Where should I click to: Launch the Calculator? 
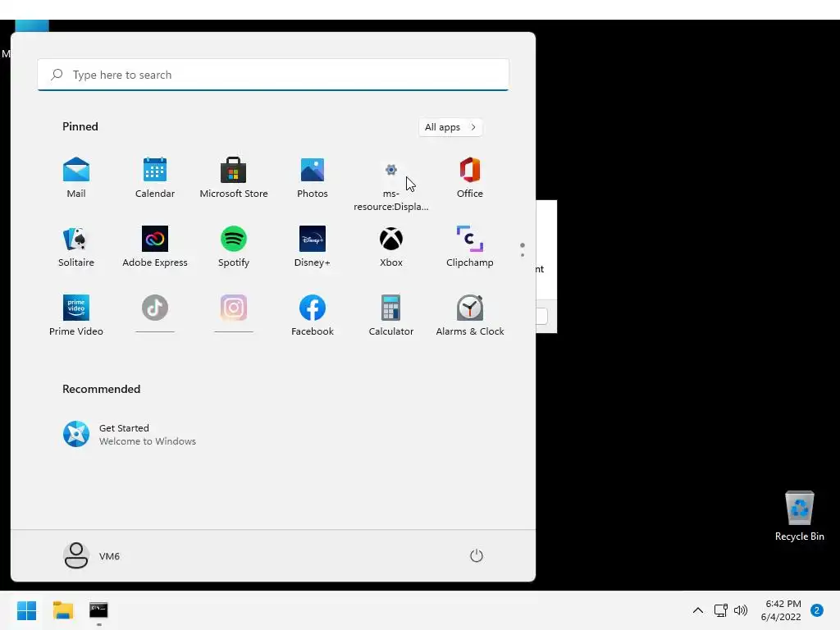(x=391, y=315)
